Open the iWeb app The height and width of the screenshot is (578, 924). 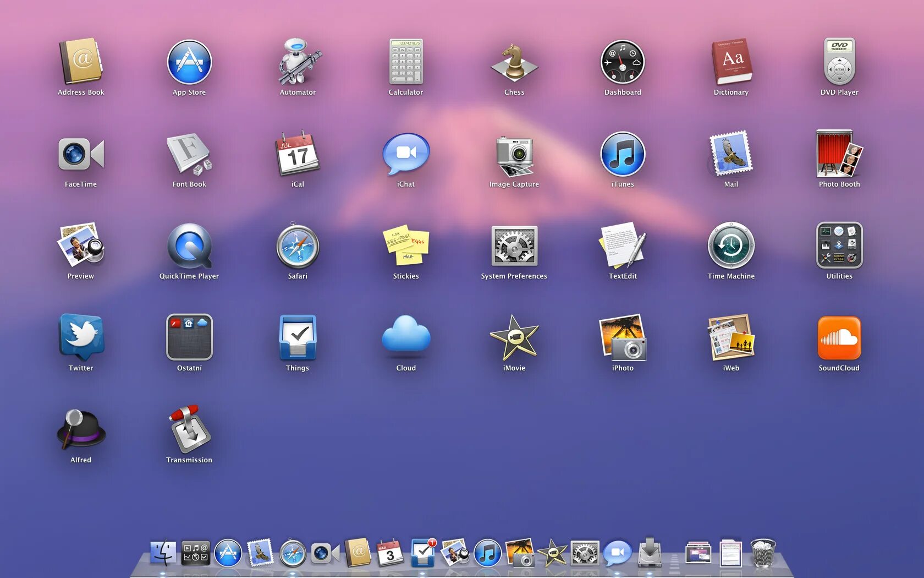pos(731,337)
